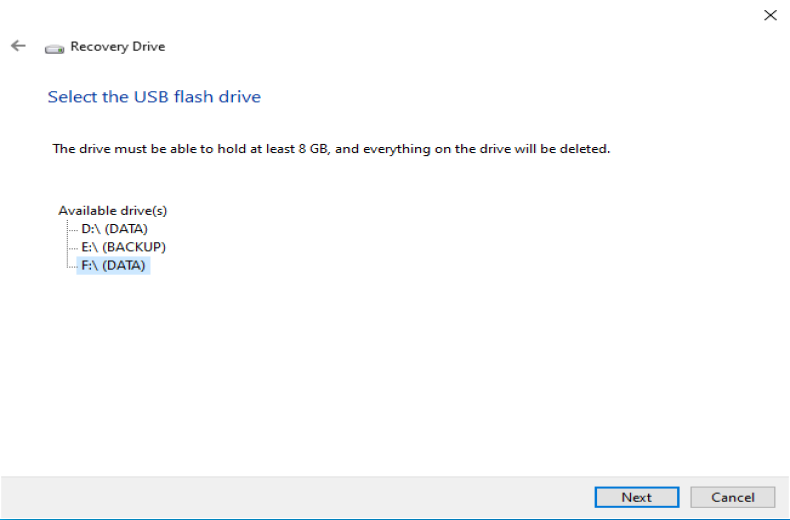790x520 pixels.
Task: Cancel the recovery drive creation
Action: (x=732, y=497)
